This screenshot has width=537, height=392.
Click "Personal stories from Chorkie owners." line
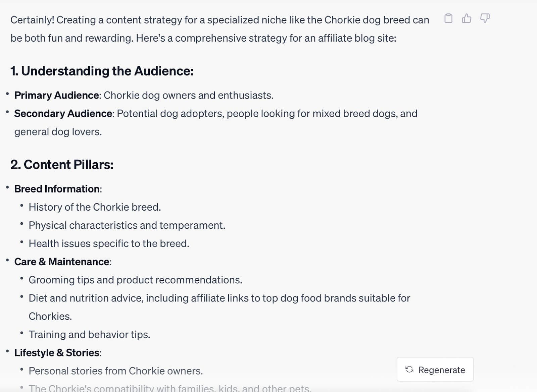pos(116,371)
